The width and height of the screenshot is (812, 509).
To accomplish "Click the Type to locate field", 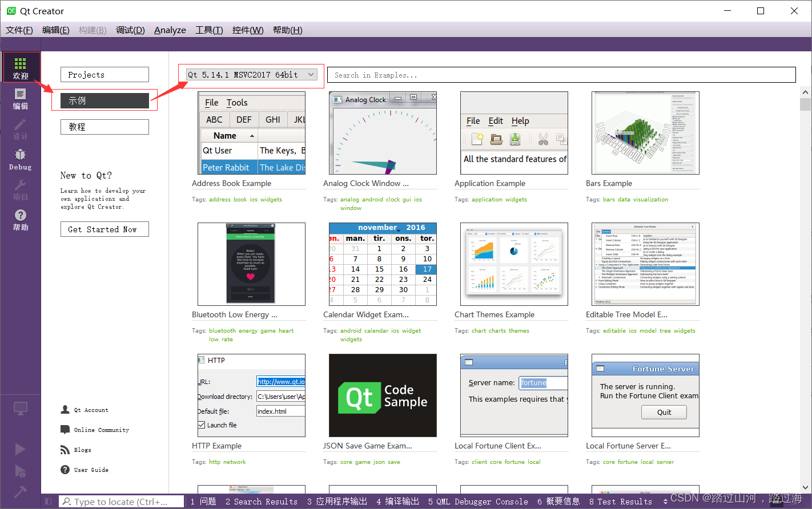I will 122,502.
